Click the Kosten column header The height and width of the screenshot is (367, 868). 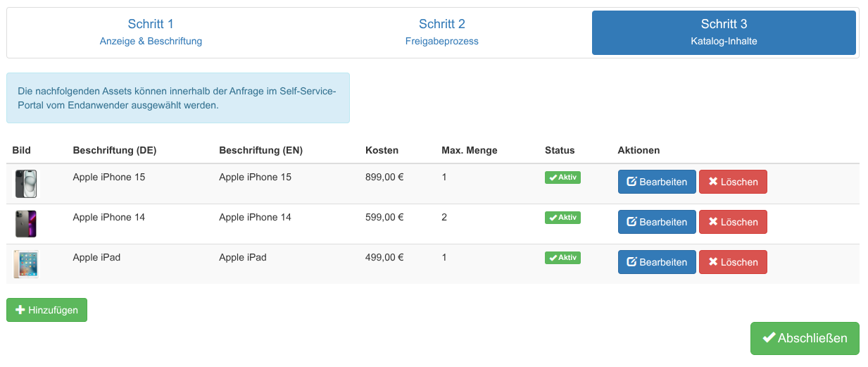(x=382, y=150)
